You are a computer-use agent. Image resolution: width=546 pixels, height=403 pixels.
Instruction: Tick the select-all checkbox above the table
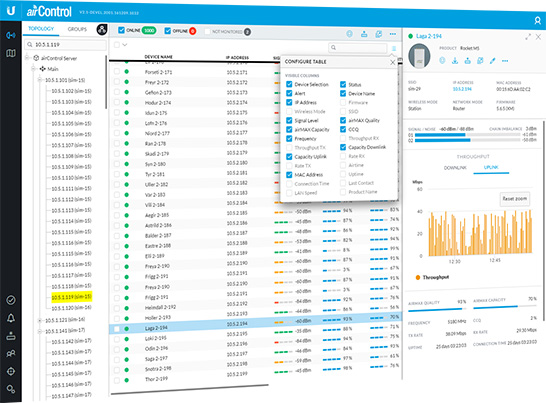click(x=117, y=45)
